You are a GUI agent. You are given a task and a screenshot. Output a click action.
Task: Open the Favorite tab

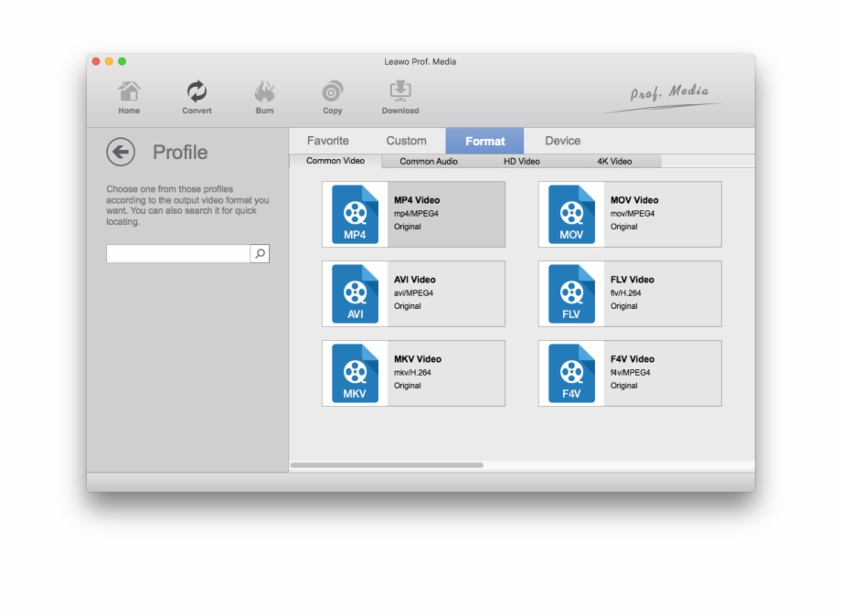(329, 140)
